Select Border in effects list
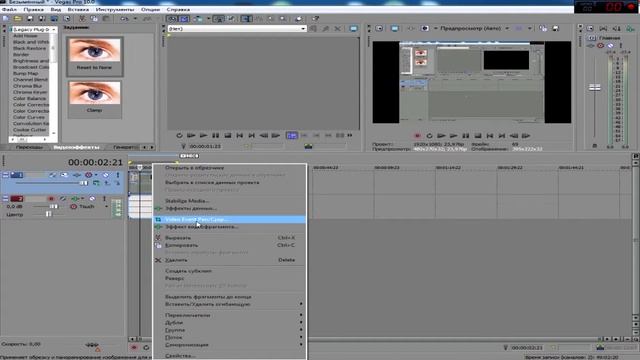The height and width of the screenshot is (360, 640). pyautogui.click(x=21, y=54)
